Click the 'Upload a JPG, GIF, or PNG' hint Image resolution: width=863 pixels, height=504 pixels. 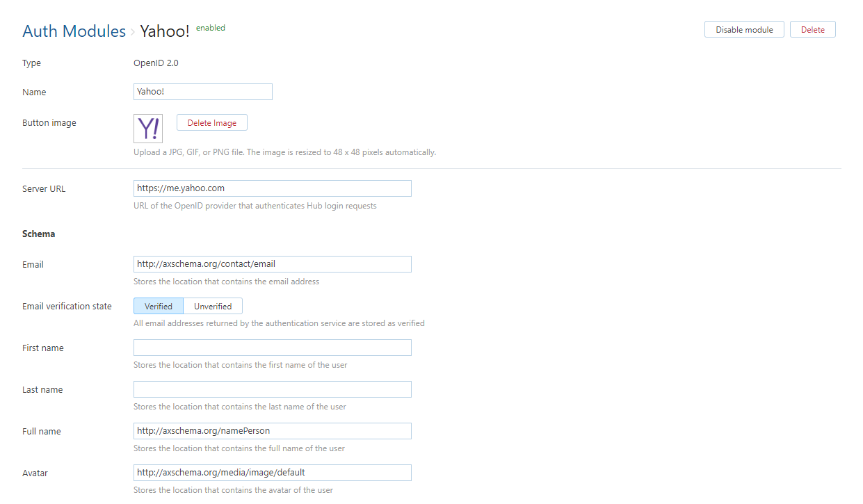coord(284,152)
